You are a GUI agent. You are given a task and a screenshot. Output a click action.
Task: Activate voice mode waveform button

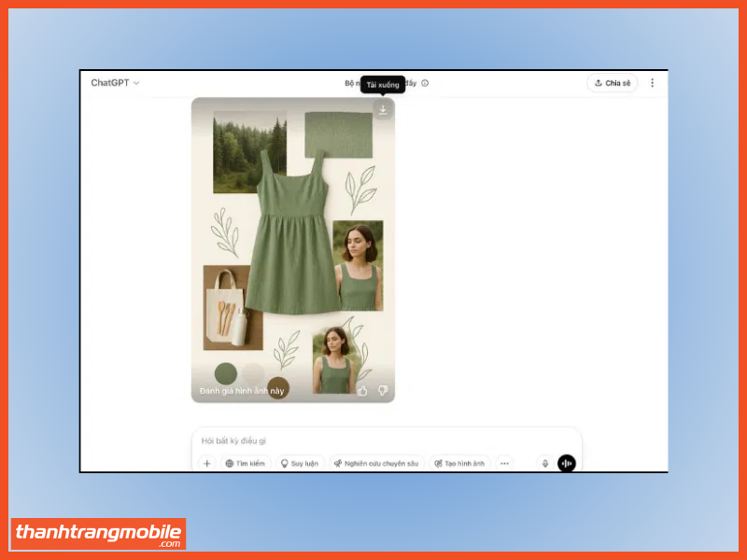click(x=567, y=463)
